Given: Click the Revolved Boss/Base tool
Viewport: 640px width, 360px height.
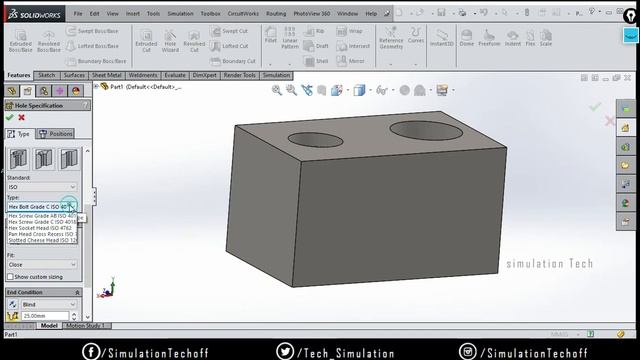Looking at the screenshot, I should [x=49, y=40].
